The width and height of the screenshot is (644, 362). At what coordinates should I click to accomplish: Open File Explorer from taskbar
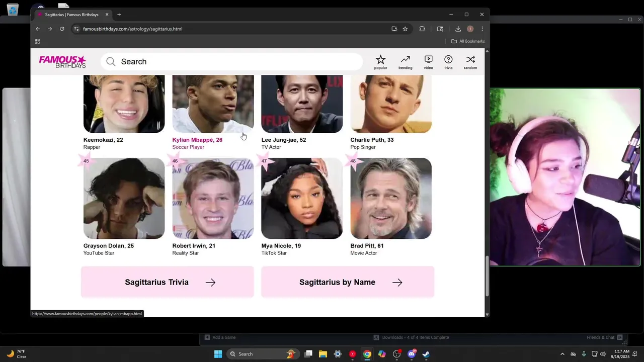click(x=323, y=354)
